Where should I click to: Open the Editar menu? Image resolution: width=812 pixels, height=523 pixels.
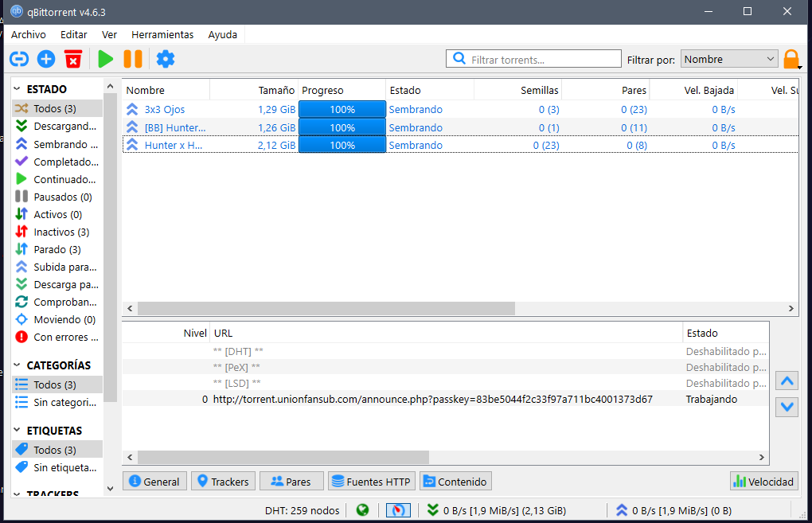73,35
